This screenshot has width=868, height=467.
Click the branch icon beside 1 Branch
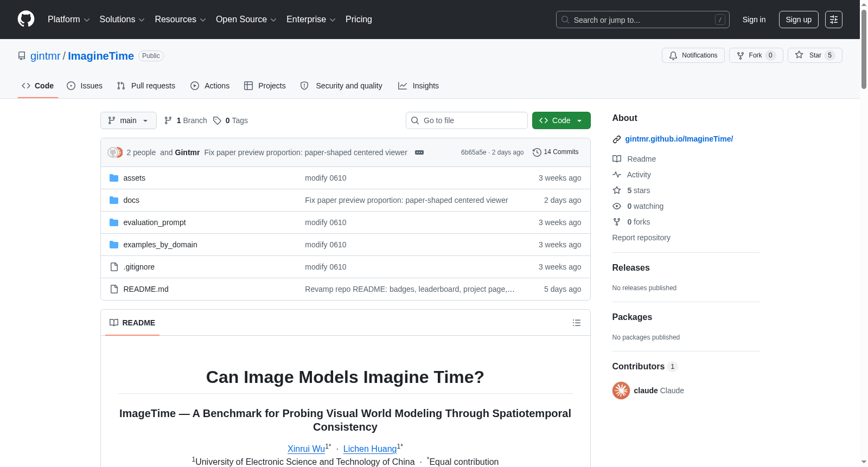click(x=168, y=120)
